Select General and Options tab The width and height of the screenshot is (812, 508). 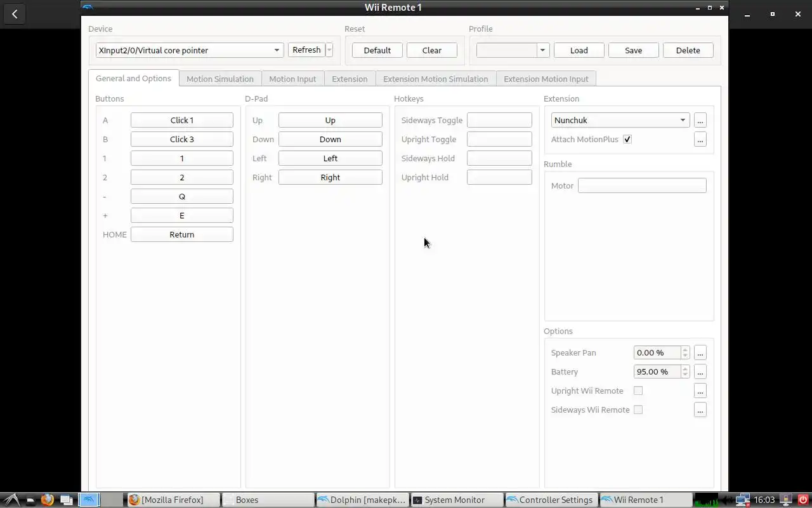(x=133, y=78)
